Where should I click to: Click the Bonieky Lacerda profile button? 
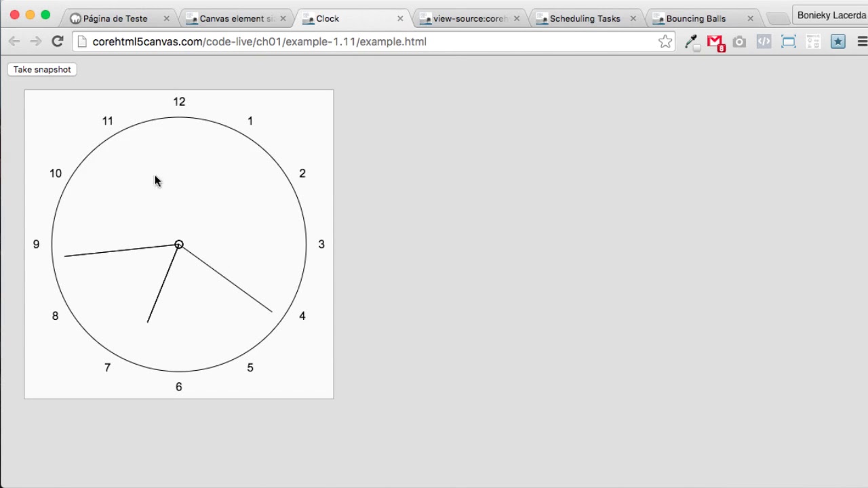(831, 15)
